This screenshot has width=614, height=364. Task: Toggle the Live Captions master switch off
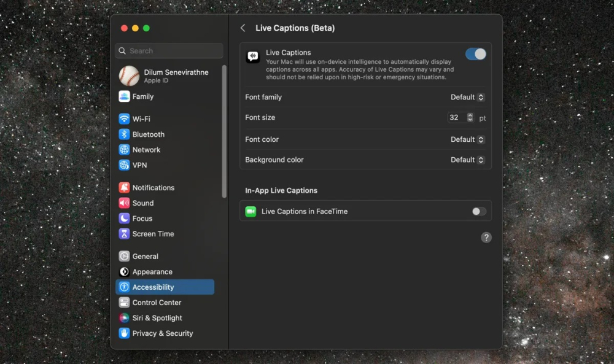(x=475, y=54)
